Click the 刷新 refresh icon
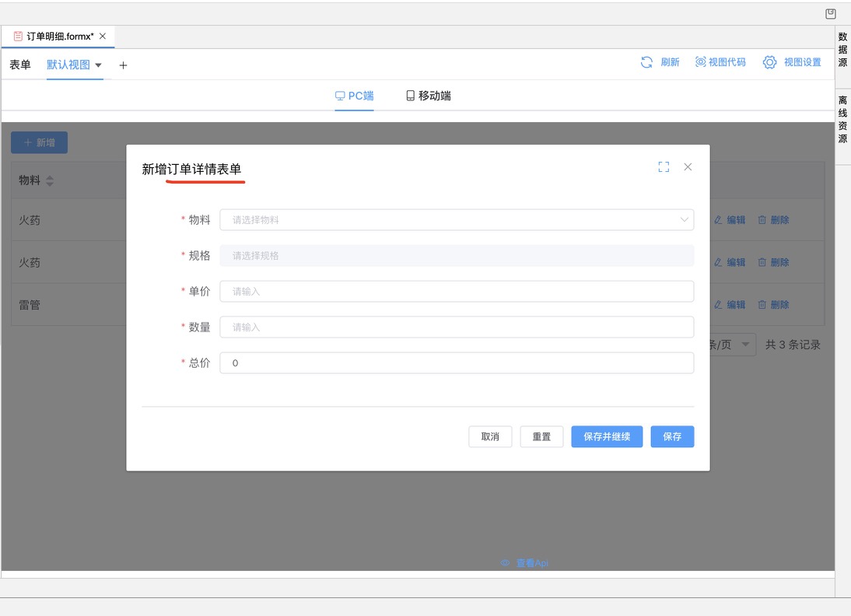This screenshot has width=851, height=616. pos(646,62)
